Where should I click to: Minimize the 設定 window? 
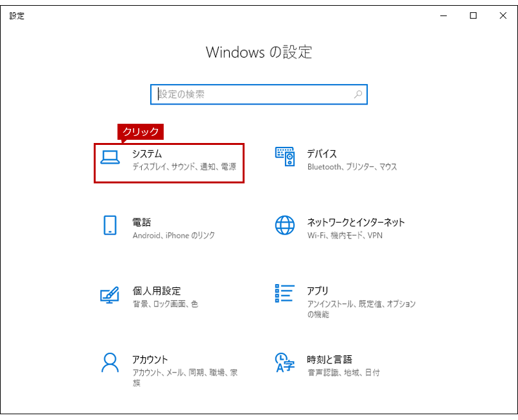click(x=444, y=15)
